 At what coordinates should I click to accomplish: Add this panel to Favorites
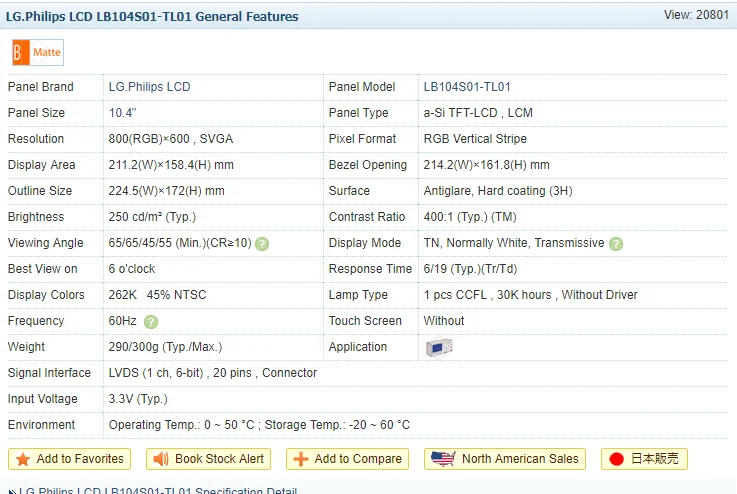pos(70,459)
